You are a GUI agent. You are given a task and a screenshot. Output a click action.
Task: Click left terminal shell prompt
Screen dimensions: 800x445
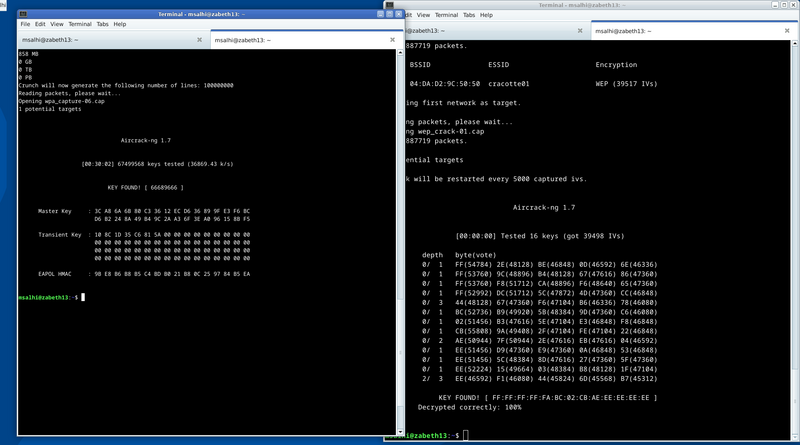48,298
